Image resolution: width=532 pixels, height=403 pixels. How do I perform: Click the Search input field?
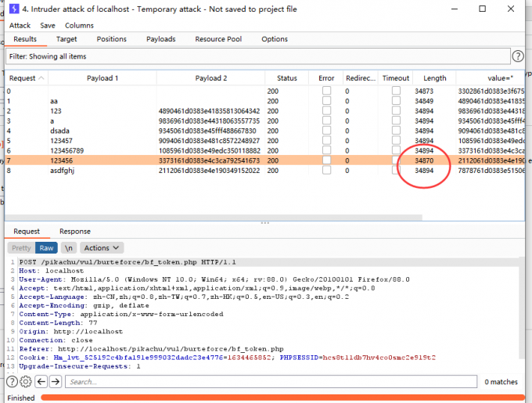point(271,382)
